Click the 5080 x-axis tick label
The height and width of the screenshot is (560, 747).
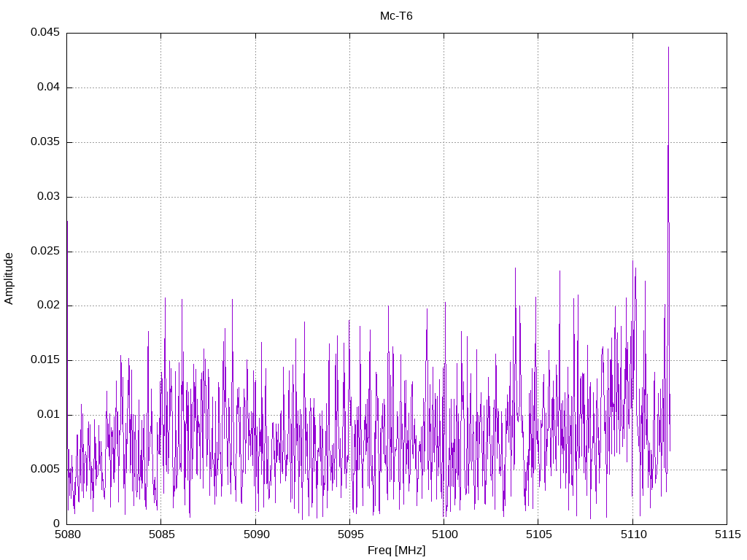67,534
